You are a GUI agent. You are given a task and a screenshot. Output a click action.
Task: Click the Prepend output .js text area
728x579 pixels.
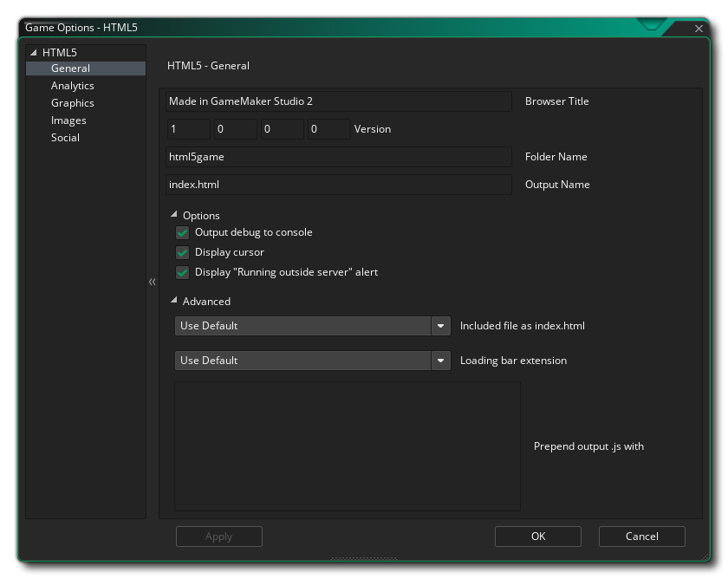coord(347,446)
